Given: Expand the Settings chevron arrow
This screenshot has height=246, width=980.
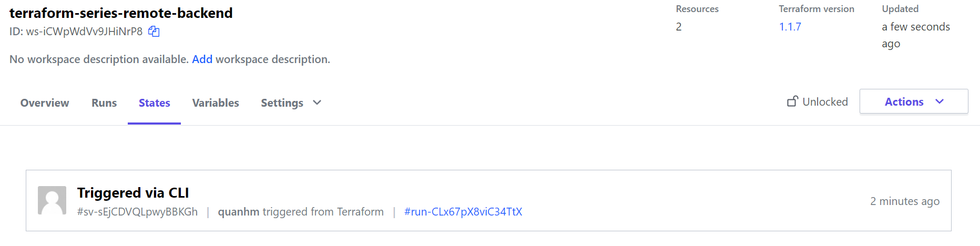Looking at the screenshot, I should [x=317, y=102].
